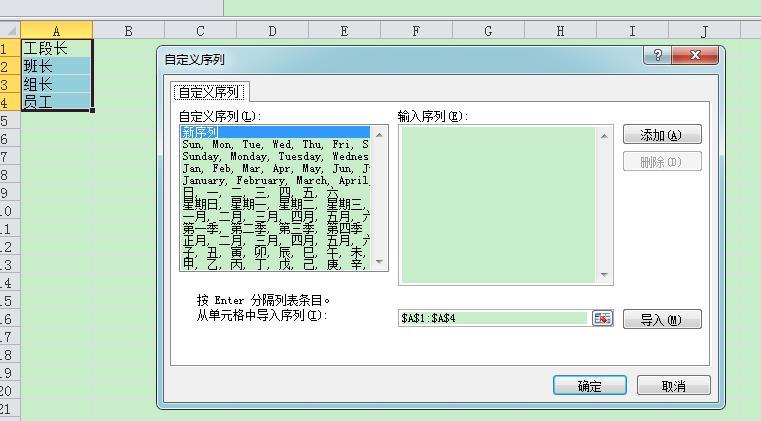Cancel with the 取消 button

pos(674,386)
